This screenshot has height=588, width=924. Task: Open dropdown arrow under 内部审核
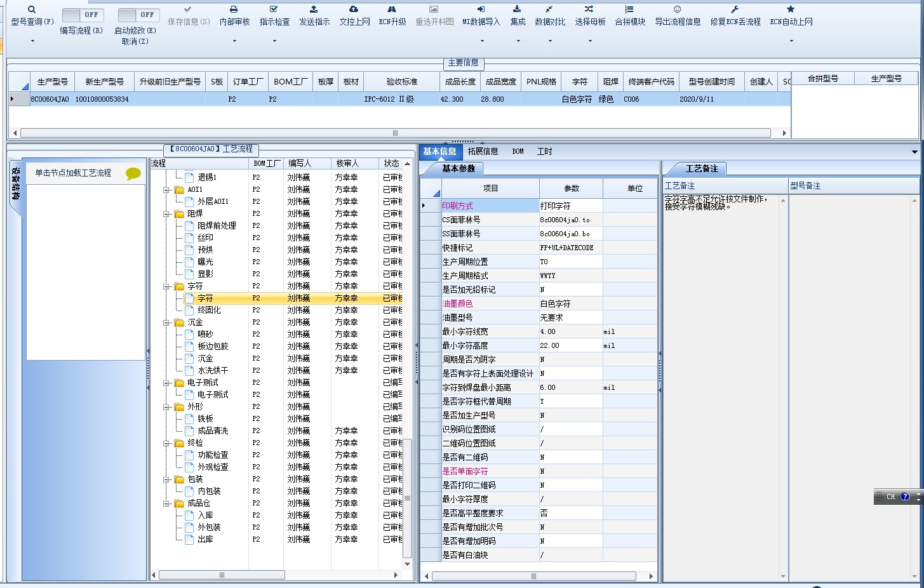[x=234, y=41]
